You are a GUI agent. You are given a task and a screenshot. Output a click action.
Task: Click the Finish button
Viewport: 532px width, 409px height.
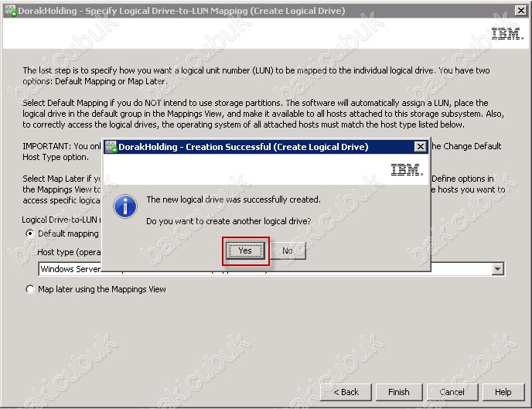click(399, 392)
